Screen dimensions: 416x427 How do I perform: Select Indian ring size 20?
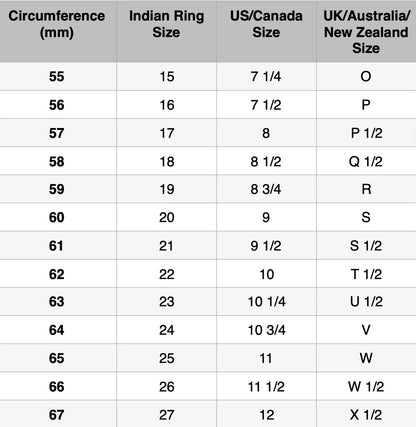167,218
